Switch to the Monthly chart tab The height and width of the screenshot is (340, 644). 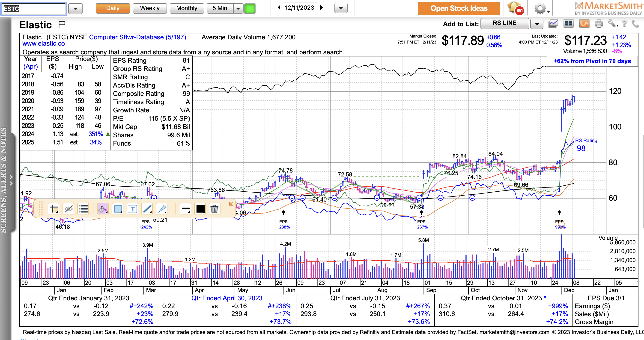pyautogui.click(x=187, y=8)
